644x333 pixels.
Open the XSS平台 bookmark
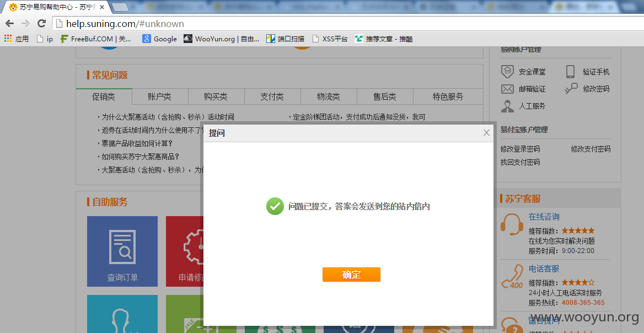(330, 39)
